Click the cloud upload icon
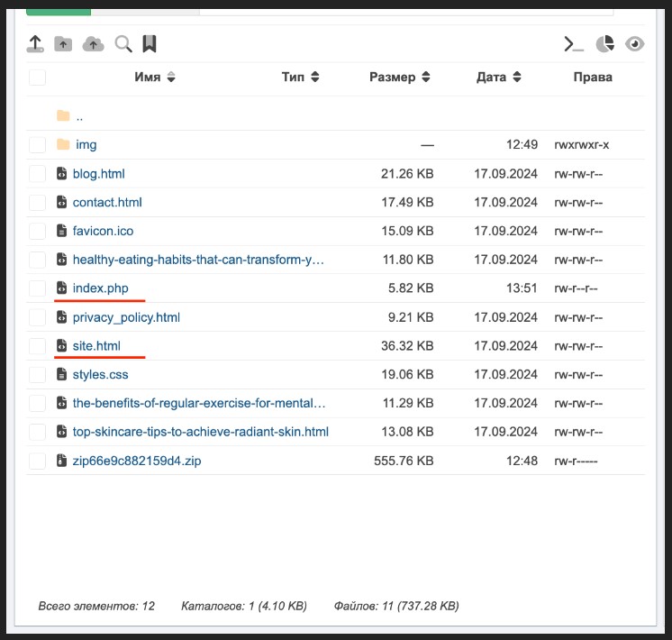This screenshot has height=640, width=672. tap(93, 43)
